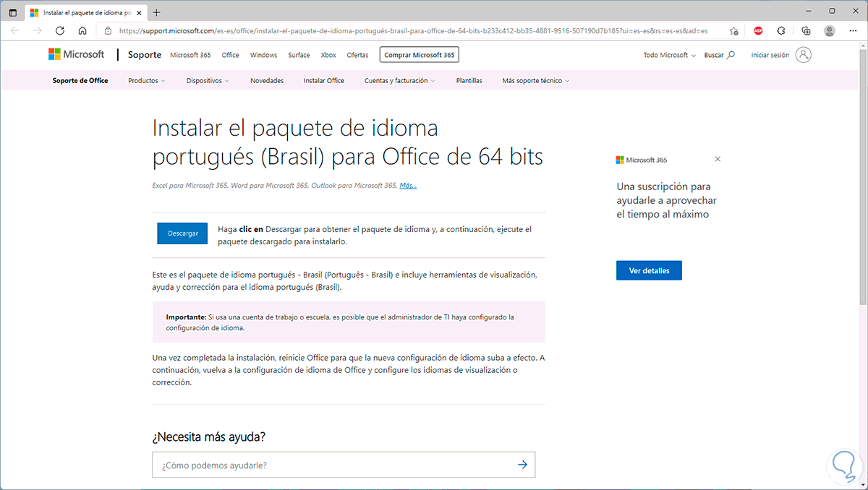Open Windows nav link
The image size is (868, 490).
coord(263,55)
